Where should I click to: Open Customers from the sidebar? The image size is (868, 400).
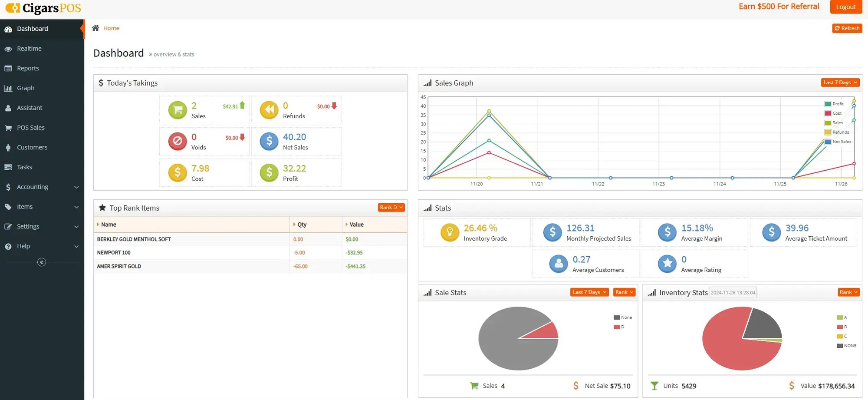[42, 147]
